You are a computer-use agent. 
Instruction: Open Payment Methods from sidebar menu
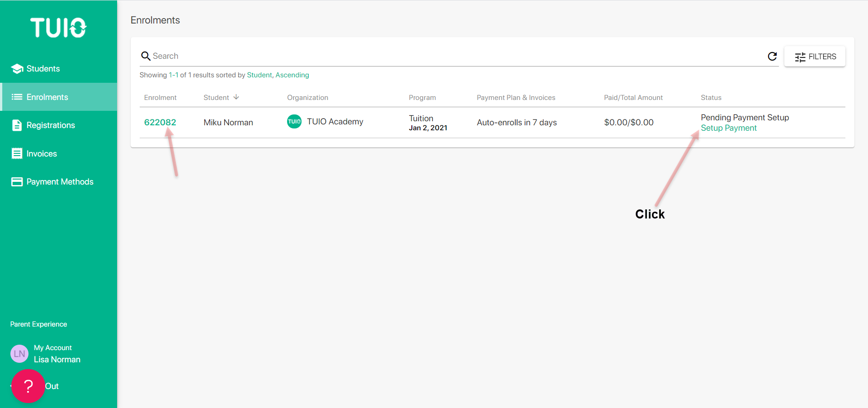pos(60,182)
